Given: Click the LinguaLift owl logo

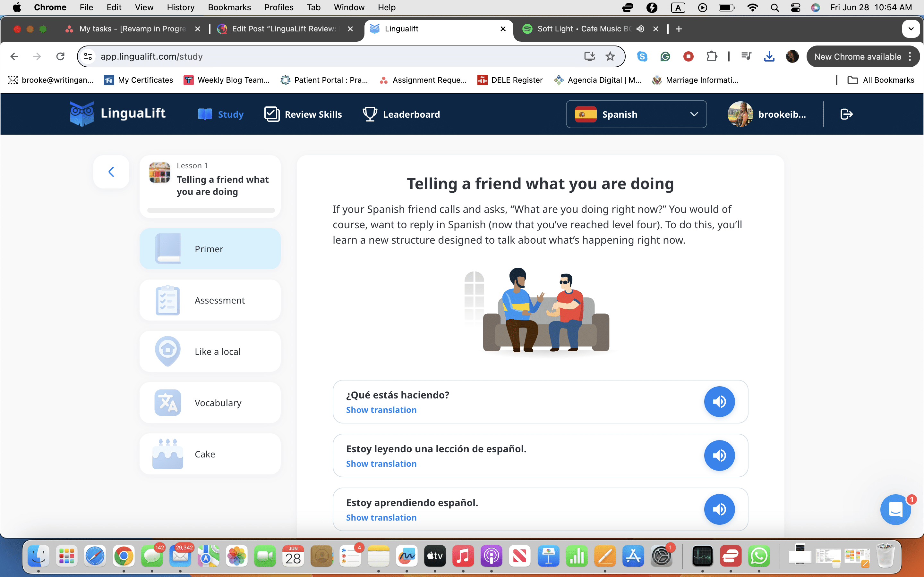Looking at the screenshot, I should [82, 113].
